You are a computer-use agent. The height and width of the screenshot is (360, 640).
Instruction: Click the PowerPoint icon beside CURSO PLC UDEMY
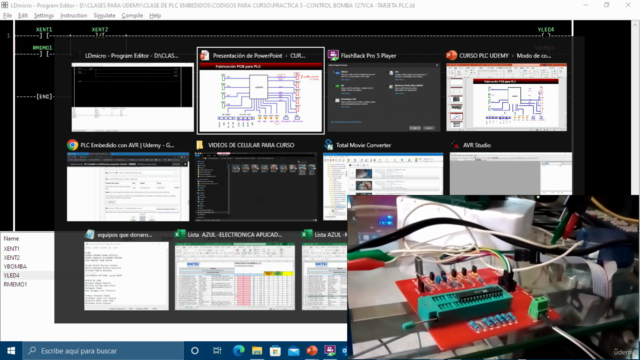[x=451, y=56]
